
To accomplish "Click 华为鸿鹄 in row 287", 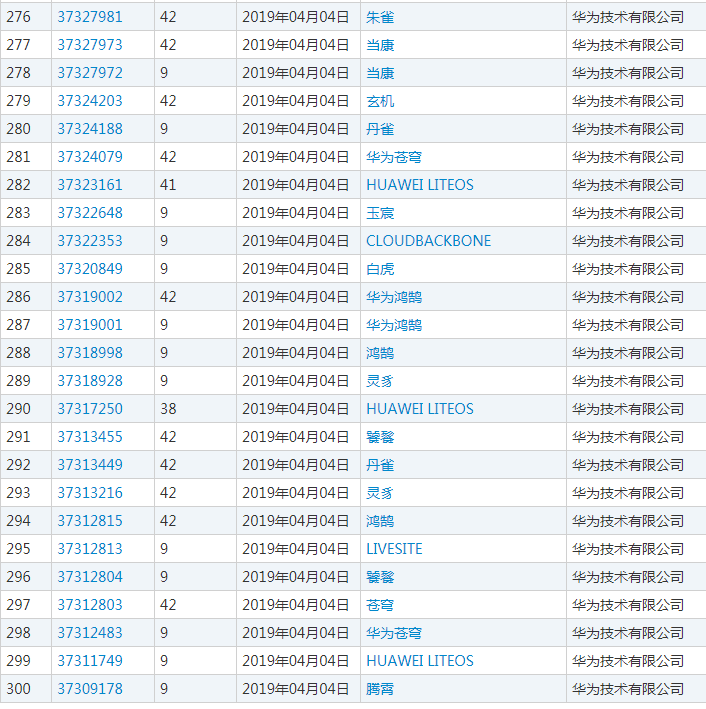I will pyautogui.click(x=394, y=325).
